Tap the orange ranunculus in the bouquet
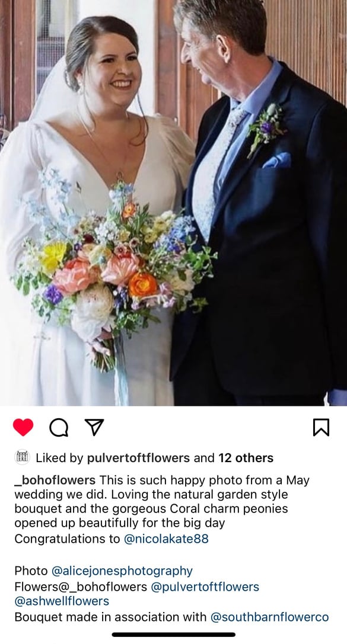 point(143,284)
